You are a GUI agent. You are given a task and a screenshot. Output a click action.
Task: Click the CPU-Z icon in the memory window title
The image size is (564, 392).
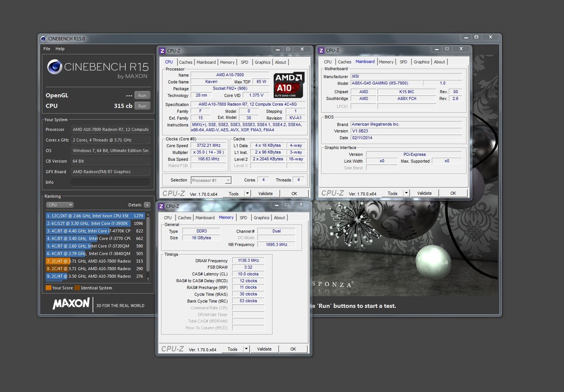coord(161,206)
